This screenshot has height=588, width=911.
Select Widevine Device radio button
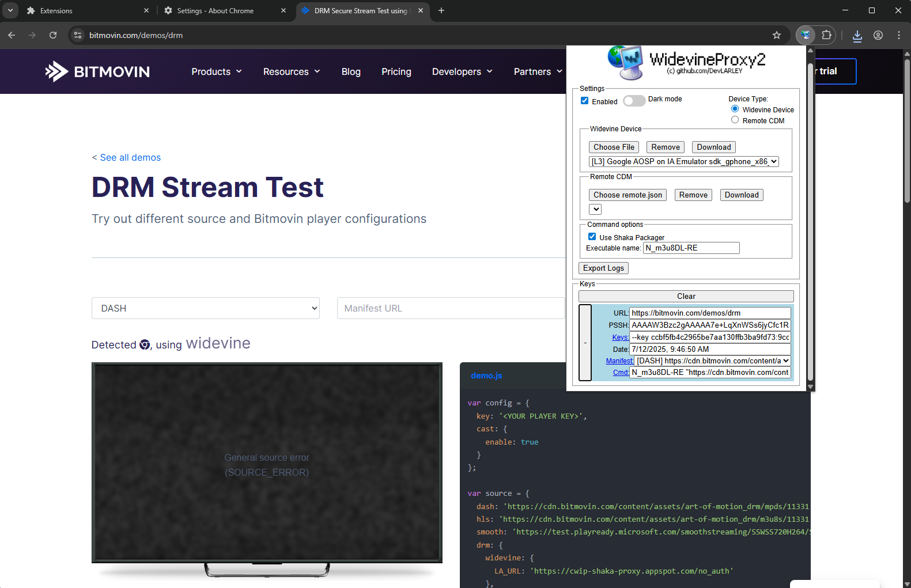(x=735, y=109)
